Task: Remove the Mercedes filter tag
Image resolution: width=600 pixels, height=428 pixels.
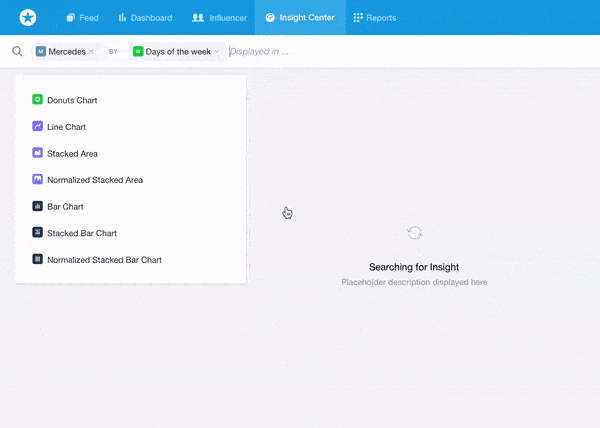Action: pyautogui.click(x=92, y=51)
